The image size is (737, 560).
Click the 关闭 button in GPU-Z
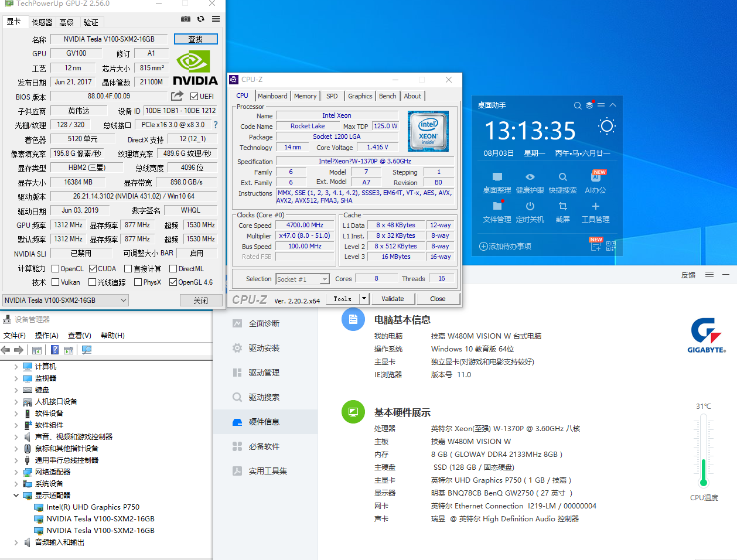(201, 301)
